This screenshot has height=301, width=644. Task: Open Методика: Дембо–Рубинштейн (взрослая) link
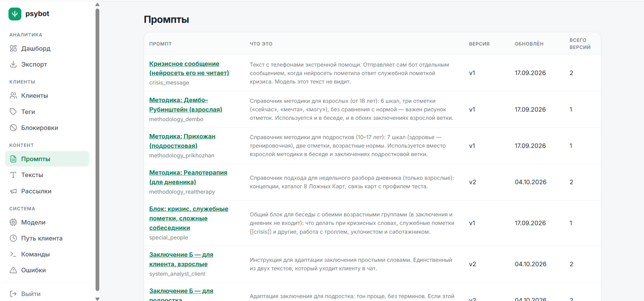(186, 105)
